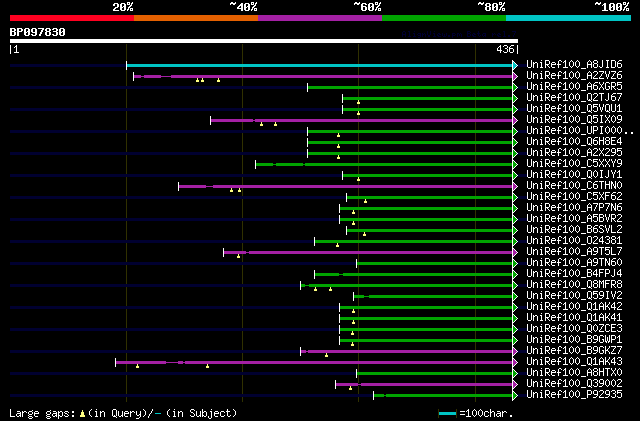Click the ~100% label above the color scale

[612, 7]
